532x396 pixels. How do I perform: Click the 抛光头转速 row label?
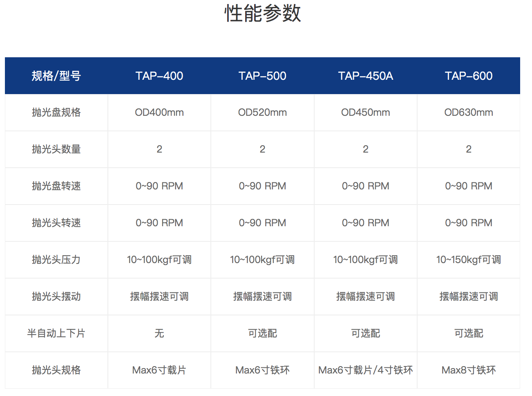point(56,223)
